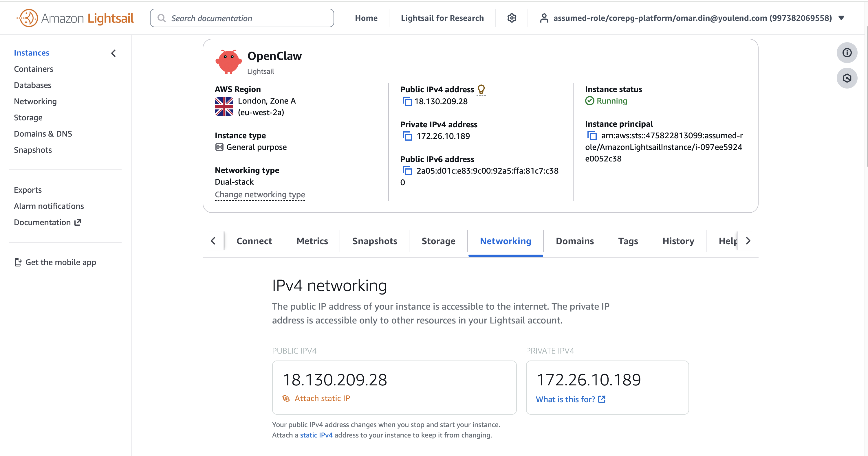The width and height of the screenshot is (868, 456).
Task: Open the hexagon CloudShell icon
Action: tap(847, 78)
